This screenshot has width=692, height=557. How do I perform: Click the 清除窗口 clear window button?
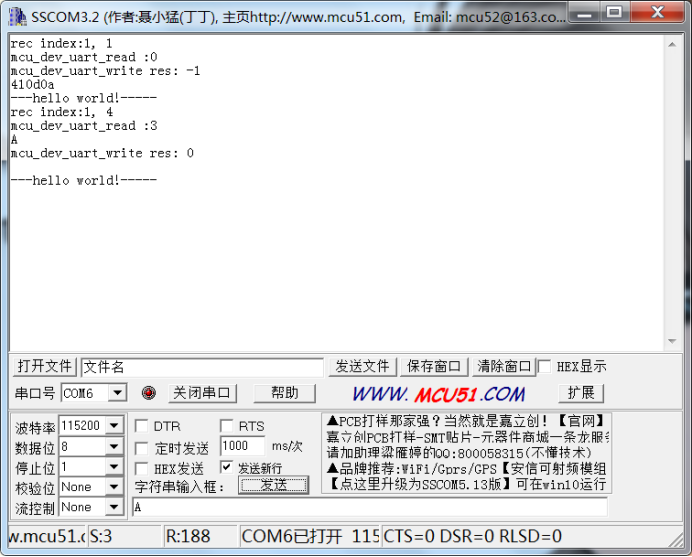point(504,366)
